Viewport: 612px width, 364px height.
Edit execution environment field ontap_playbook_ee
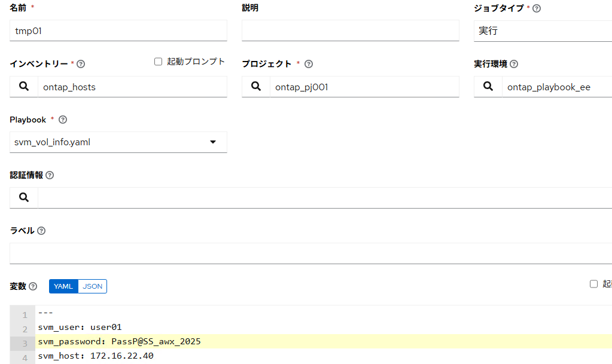click(557, 87)
